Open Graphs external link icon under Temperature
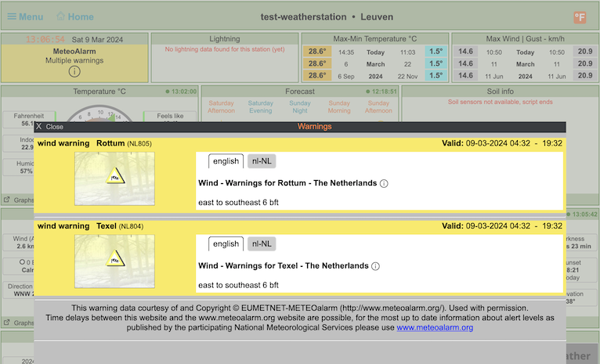600x364 pixels. 7,200
